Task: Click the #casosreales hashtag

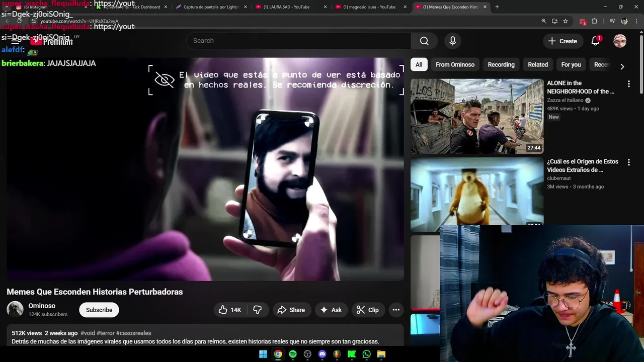Action: tap(133, 333)
